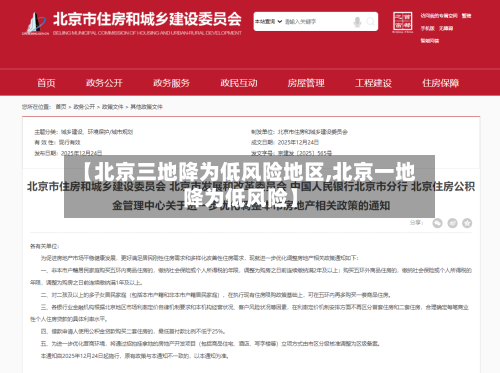Click the 有效性 value 现行有效

pos(70,142)
